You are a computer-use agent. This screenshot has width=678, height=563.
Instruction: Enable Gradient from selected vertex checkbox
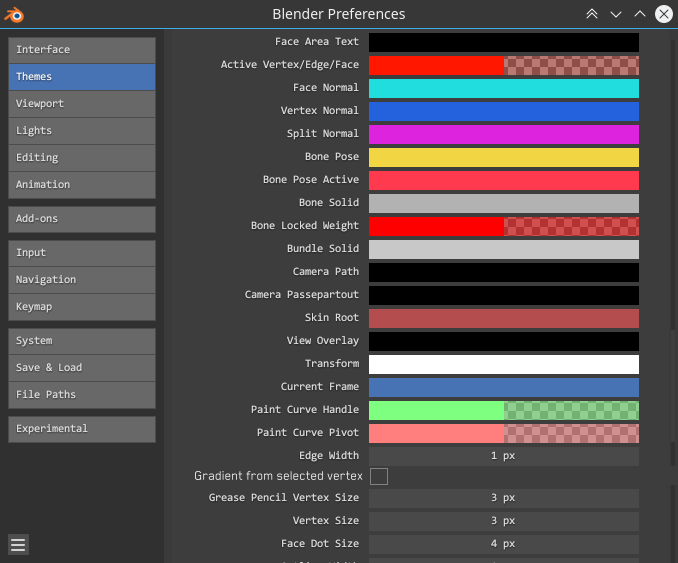tap(379, 476)
